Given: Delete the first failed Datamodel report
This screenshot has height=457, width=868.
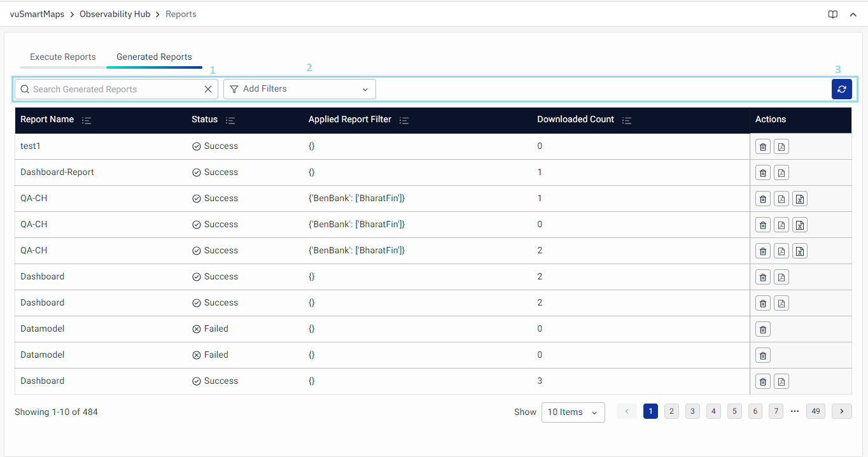Looking at the screenshot, I should tap(762, 329).
